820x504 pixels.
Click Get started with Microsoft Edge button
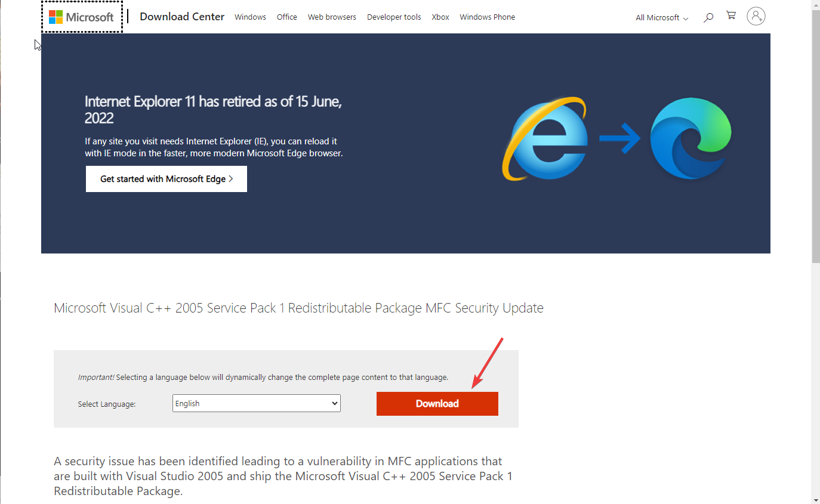tap(167, 179)
